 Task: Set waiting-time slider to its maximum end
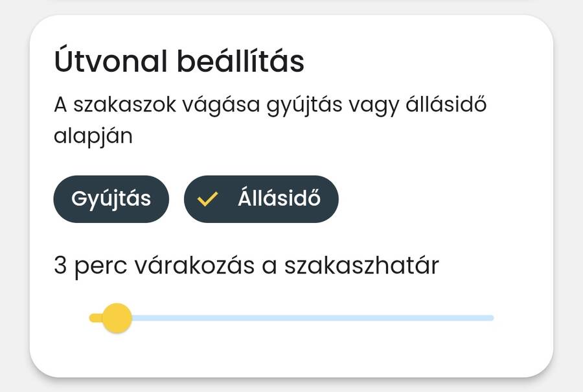click(492, 317)
